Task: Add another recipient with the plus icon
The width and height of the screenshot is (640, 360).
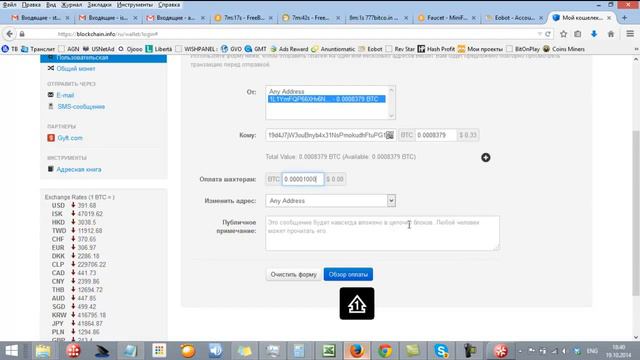Action: pos(485,158)
